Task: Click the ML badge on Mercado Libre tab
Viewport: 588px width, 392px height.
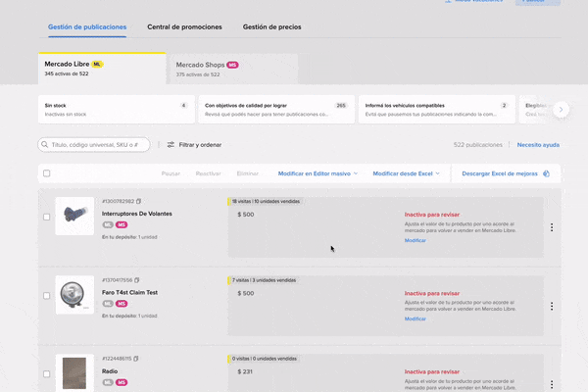Action: click(x=97, y=64)
